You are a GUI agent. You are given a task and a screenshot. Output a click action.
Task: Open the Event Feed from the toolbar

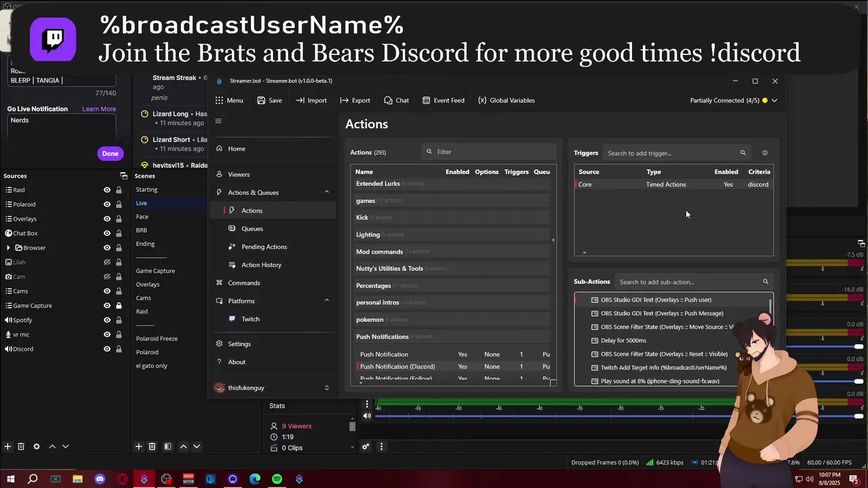tap(443, 100)
